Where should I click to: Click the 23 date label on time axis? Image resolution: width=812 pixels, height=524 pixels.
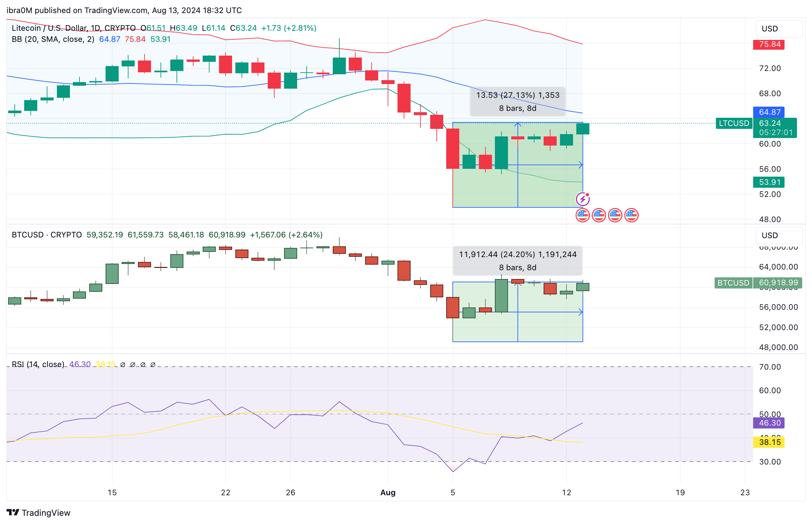(745, 492)
